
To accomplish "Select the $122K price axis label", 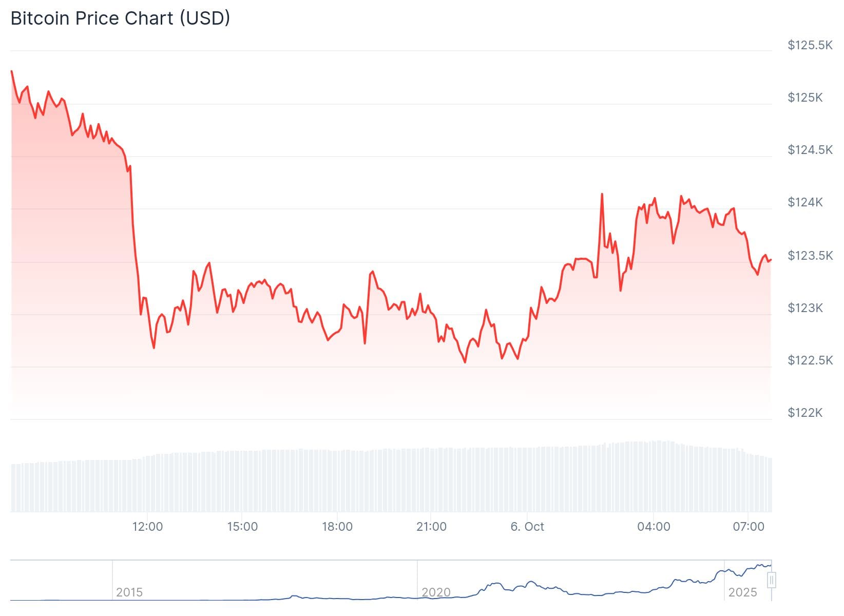I will (x=804, y=413).
